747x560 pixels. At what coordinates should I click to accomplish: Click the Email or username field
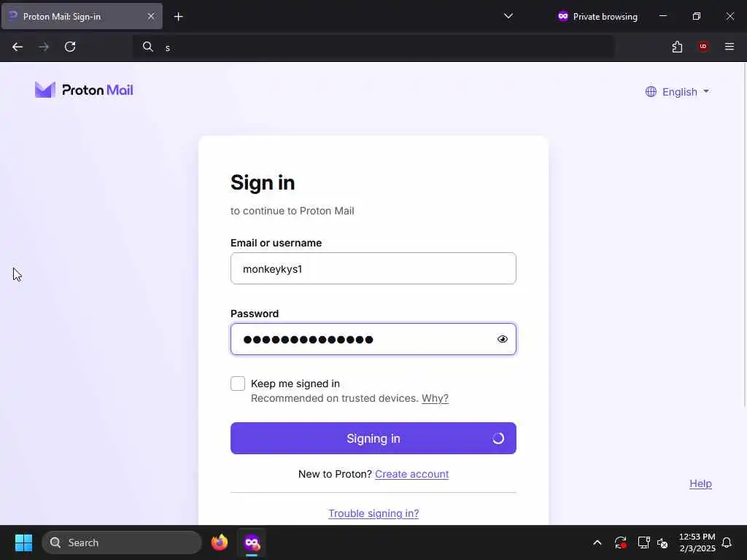[x=373, y=268]
